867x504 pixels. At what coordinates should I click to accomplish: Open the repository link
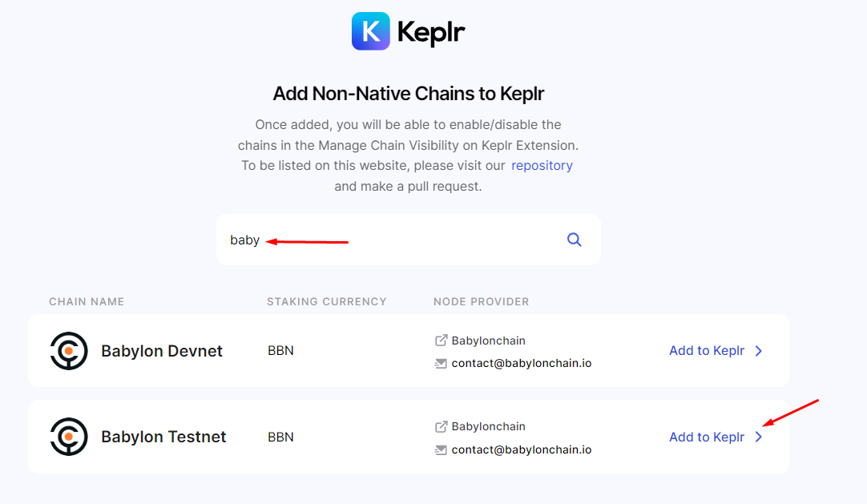point(542,166)
